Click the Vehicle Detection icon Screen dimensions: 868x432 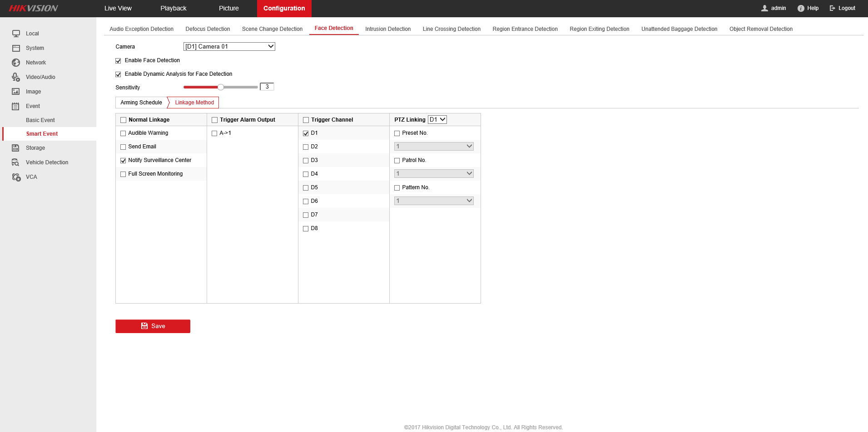click(x=16, y=162)
